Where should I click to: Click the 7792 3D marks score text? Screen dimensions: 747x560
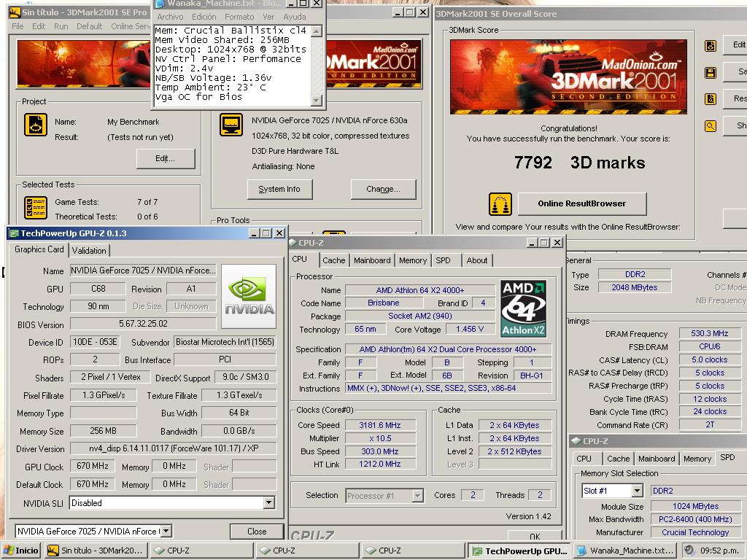579,163
